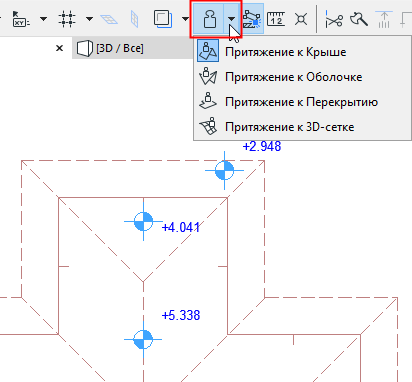Choose Притяжение к Оболочке
This screenshot has height=382, width=412.
(302, 77)
